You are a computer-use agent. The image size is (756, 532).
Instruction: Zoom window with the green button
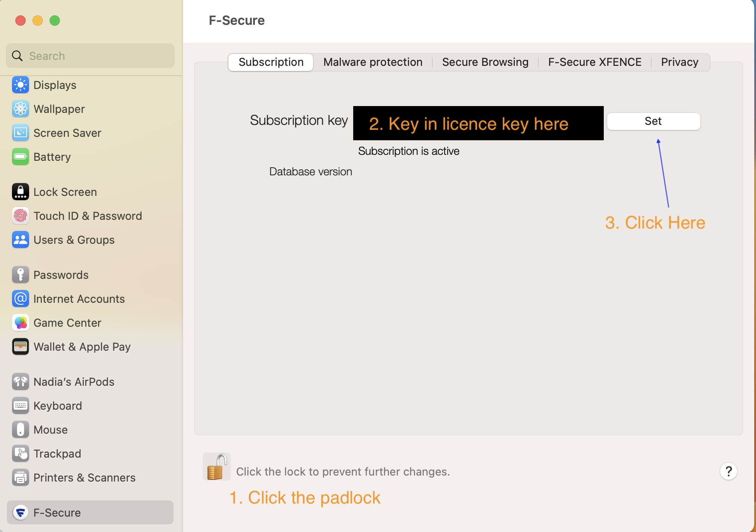pyautogui.click(x=55, y=21)
